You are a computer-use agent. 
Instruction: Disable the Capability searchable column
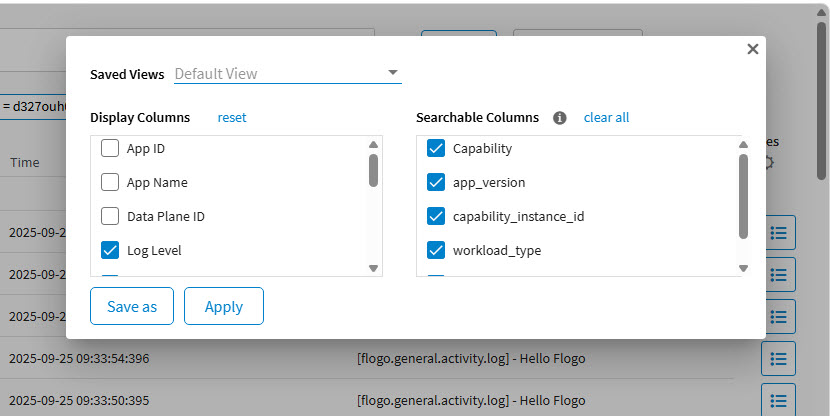[436, 149]
